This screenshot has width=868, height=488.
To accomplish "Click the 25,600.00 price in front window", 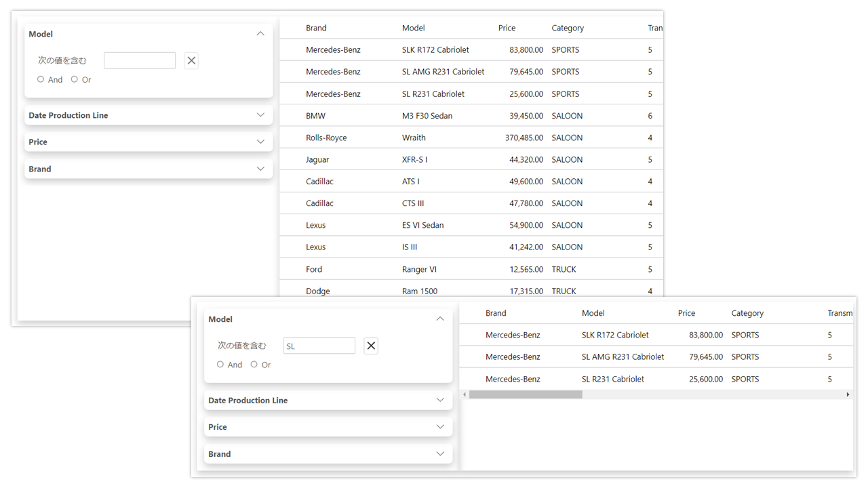I will coord(706,379).
